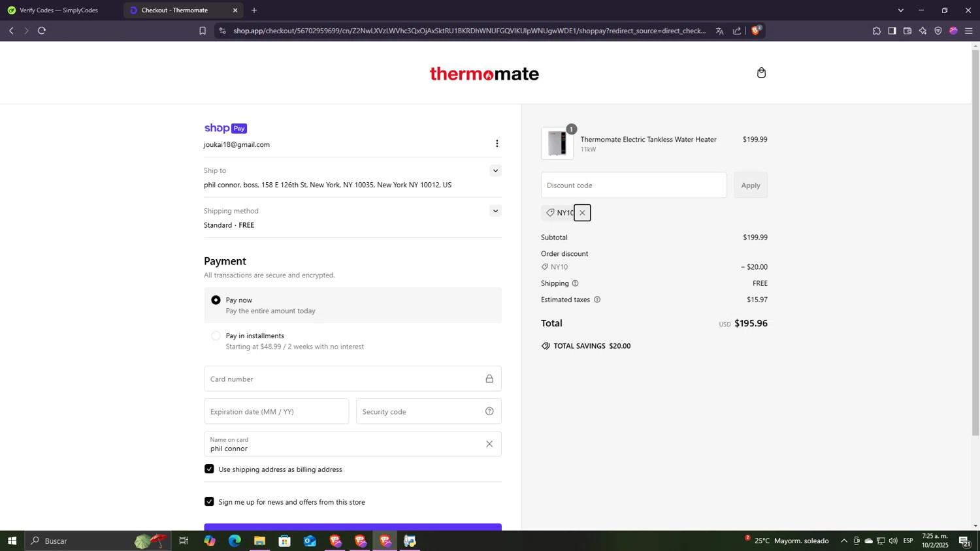Open browser extensions icon
The height and width of the screenshot is (551, 980).
(877, 31)
